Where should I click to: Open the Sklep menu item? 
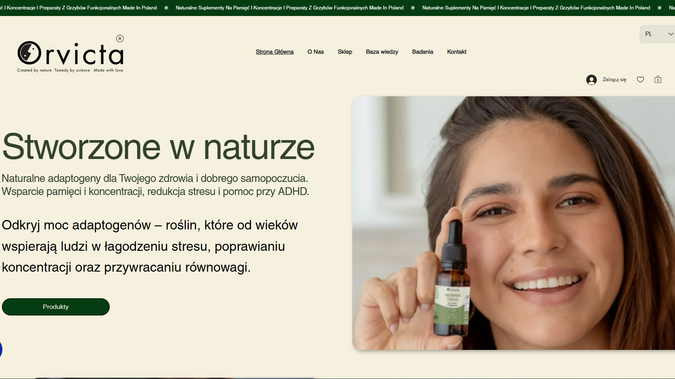click(x=345, y=52)
